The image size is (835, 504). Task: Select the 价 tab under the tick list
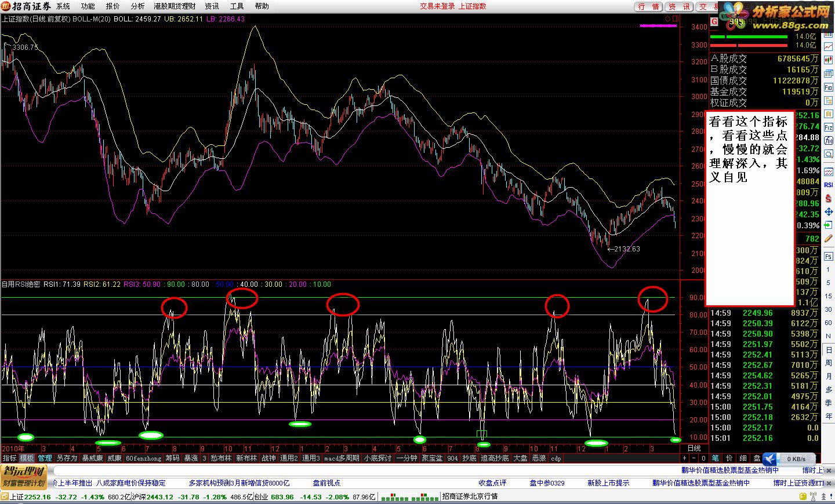[729, 458]
